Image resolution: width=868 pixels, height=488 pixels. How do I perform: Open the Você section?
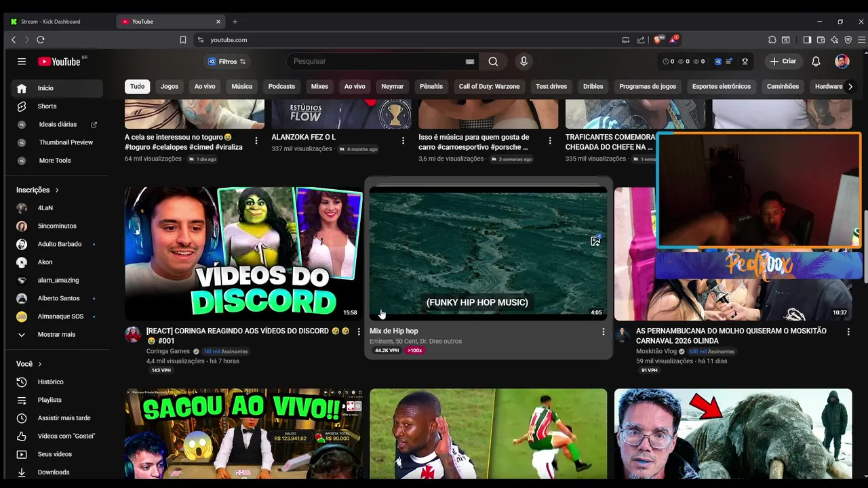tap(29, 364)
